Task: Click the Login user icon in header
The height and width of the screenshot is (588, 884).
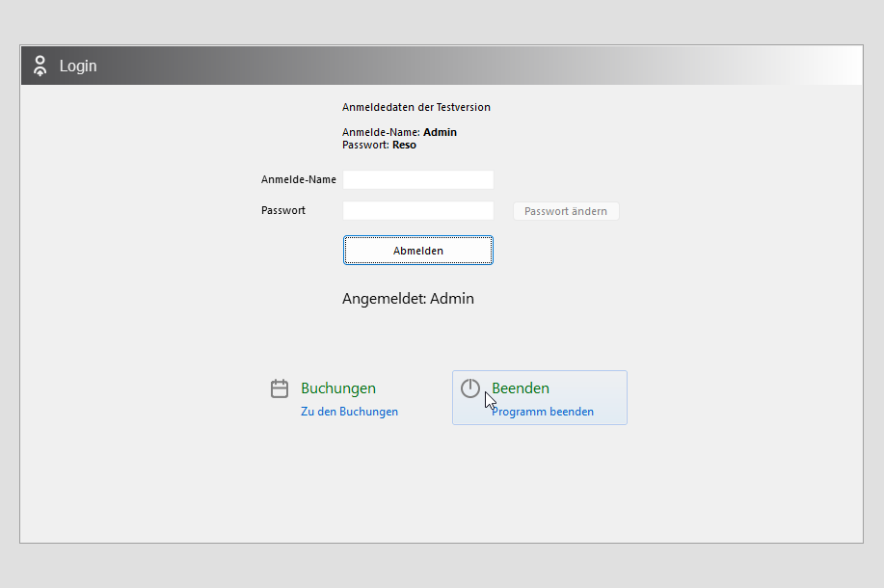Action: point(40,66)
